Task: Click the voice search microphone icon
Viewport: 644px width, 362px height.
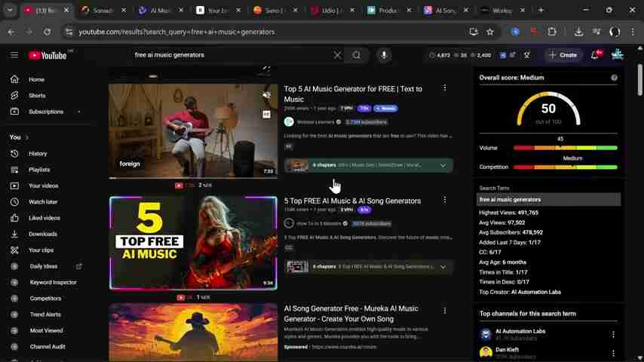Action: point(384,55)
